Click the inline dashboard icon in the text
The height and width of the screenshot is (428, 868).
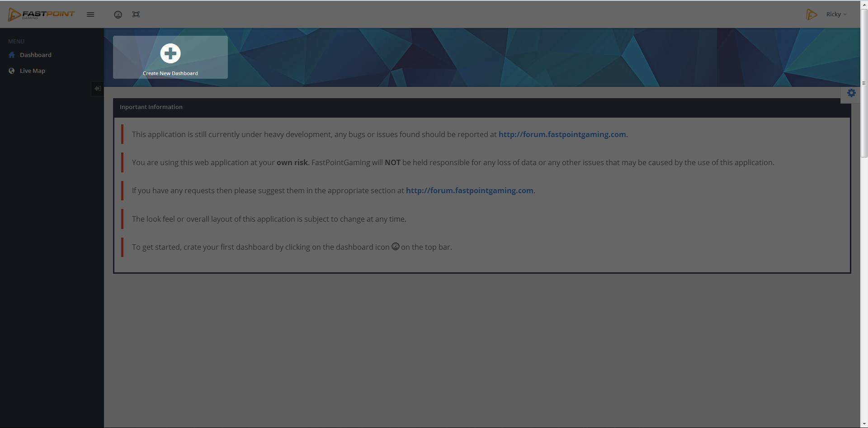pos(396,247)
